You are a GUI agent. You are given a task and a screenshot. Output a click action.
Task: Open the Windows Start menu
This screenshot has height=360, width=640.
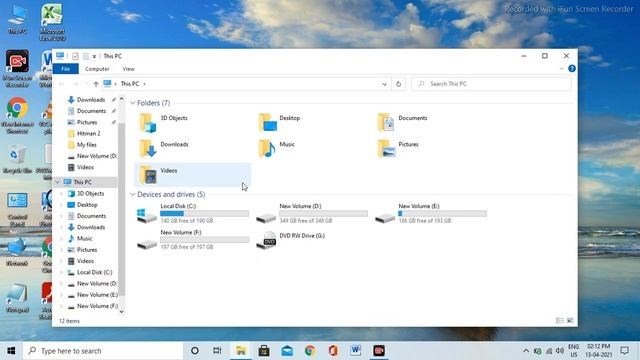11,351
